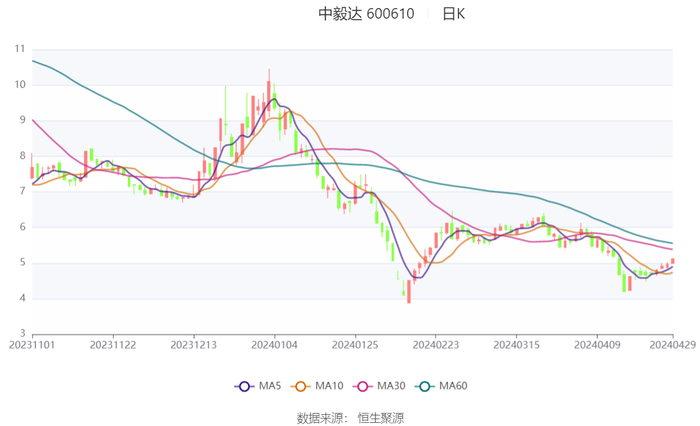Click the 20231213 date tick label

pos(194,345)
